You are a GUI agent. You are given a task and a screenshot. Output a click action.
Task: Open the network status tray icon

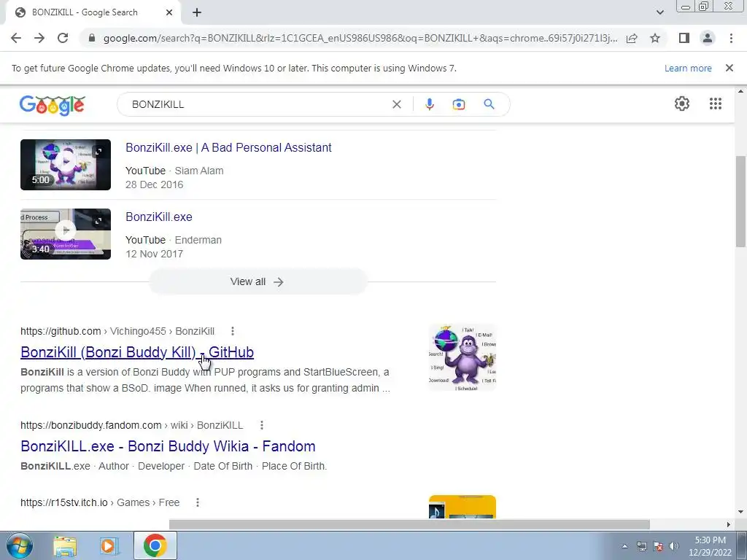point(642,546)
